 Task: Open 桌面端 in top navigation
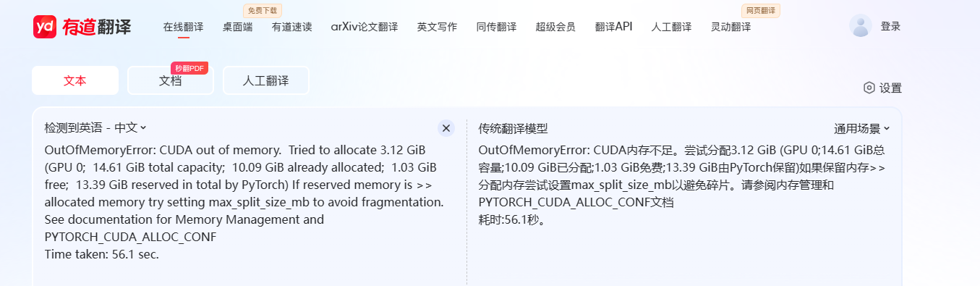pos(238,27)
